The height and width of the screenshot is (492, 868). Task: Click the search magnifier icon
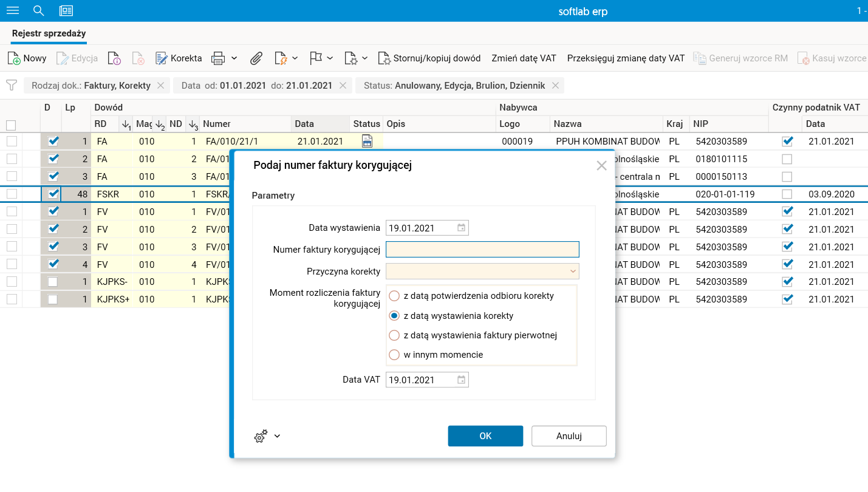39,11
